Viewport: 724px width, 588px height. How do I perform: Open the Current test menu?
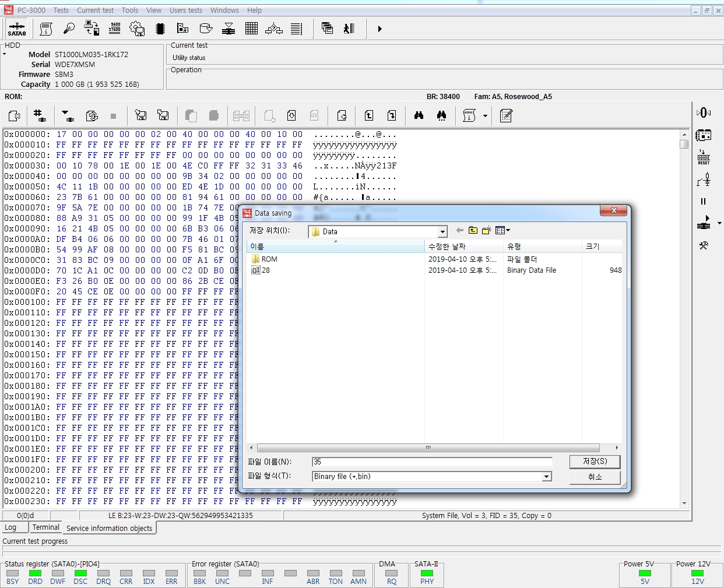(95, 10)
